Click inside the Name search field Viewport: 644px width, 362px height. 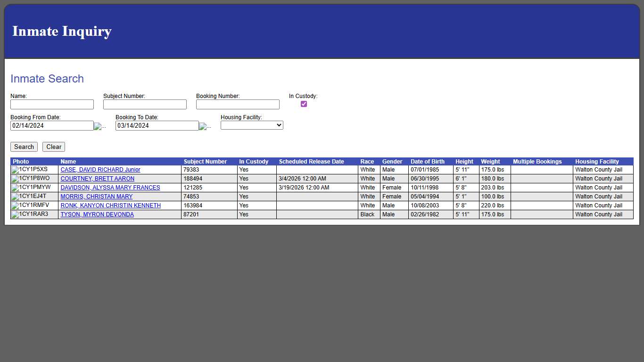click(x=52, y=104)
